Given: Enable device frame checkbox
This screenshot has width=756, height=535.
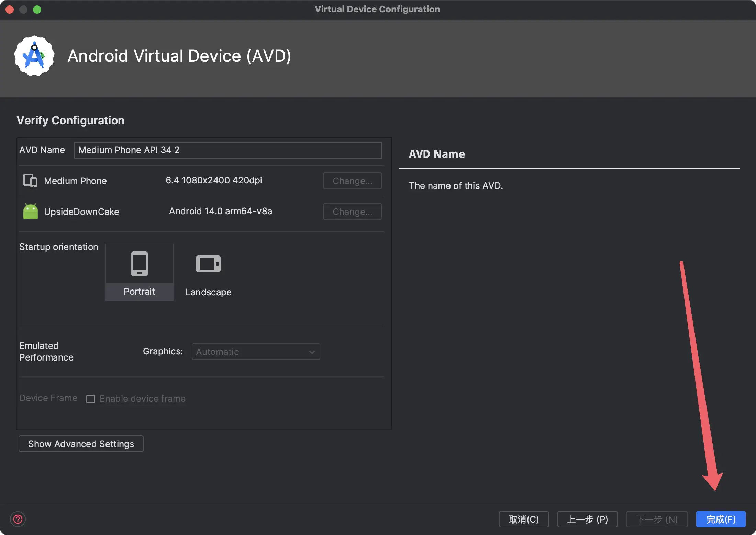Looking at the screenshot, I should pyautogui.click(x=91, y=399).
